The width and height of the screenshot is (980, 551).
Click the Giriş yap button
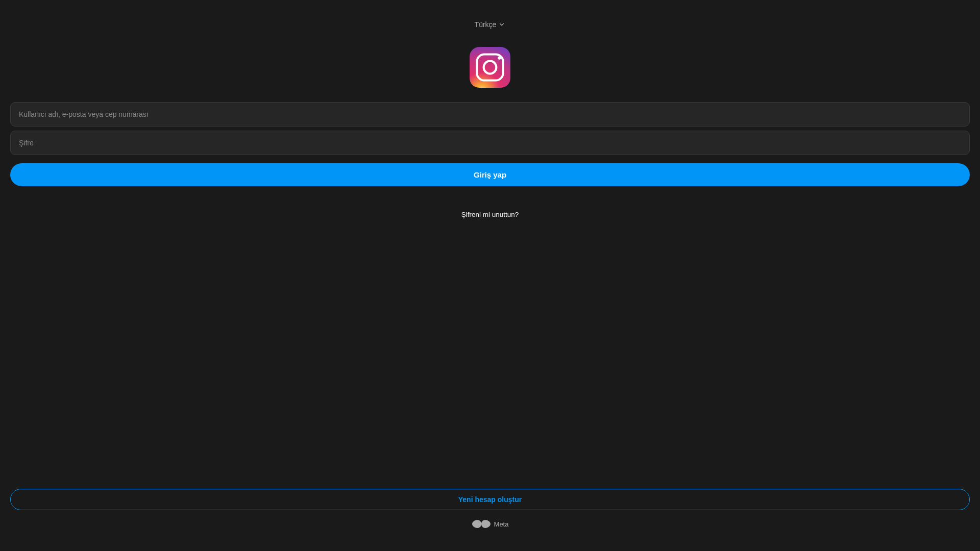(490, 175)
